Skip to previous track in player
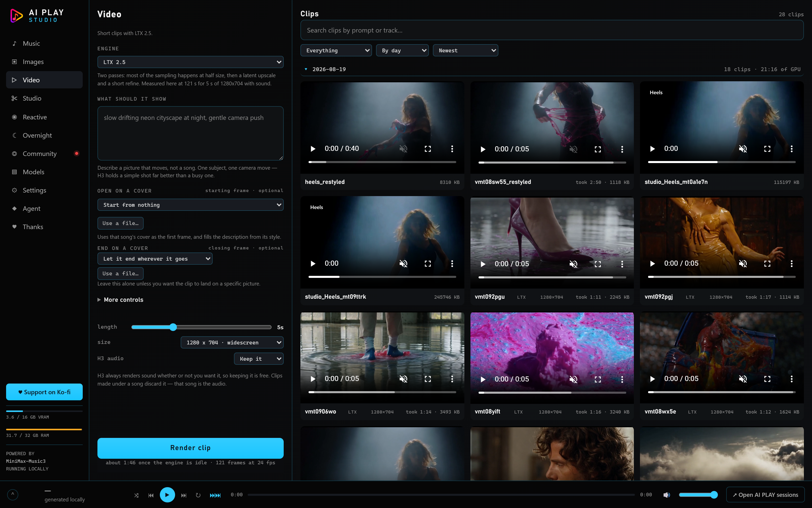The image size is (812, 508). [151, 495]
